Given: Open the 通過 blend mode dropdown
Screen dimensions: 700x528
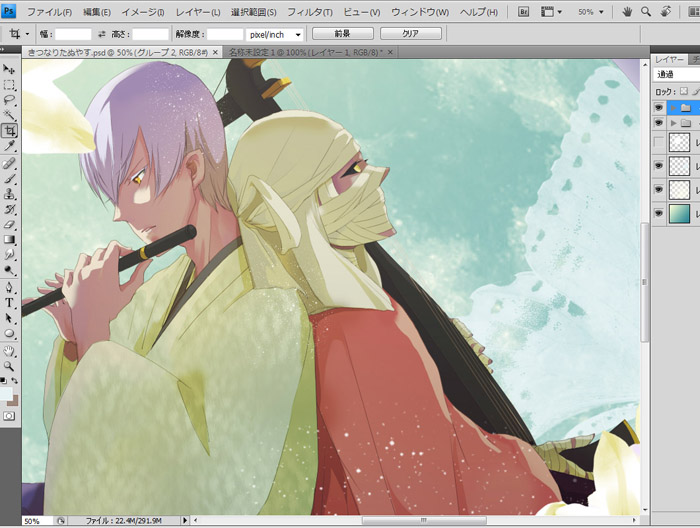Looking at the screenshot, I should (676, 75).
